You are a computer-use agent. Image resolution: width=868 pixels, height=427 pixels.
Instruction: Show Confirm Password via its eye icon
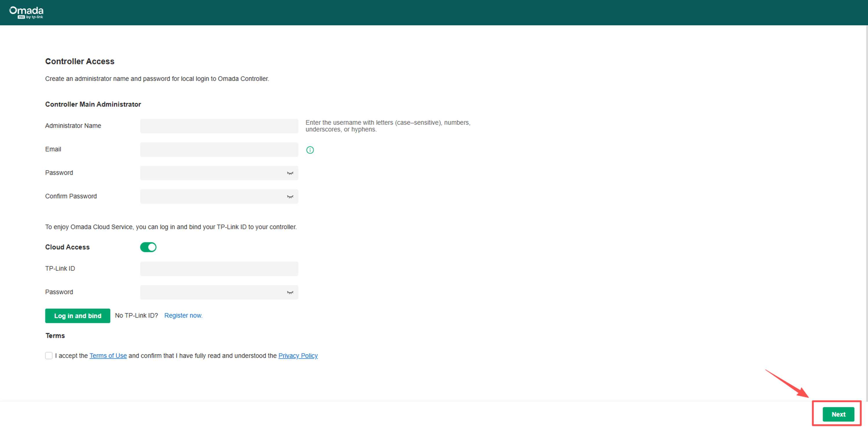pyautogui.click(x=290, y=196)
